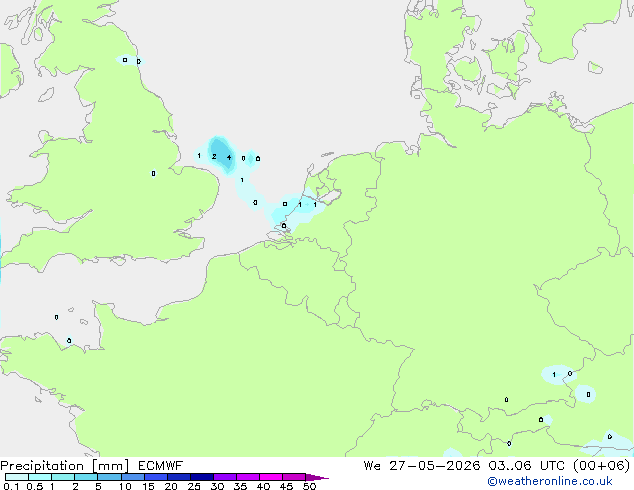Click the 15–20 mm legend color swatch

point(155,477)
